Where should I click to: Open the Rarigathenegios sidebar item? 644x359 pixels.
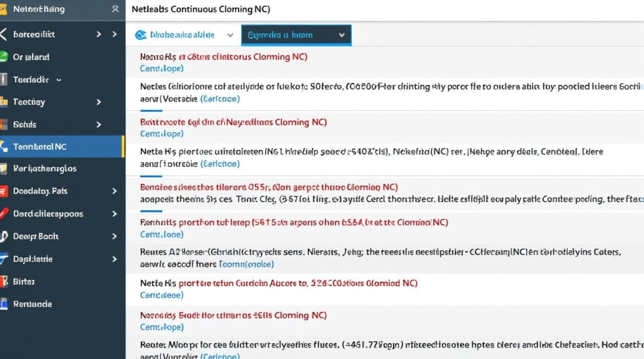coord(45,168)
